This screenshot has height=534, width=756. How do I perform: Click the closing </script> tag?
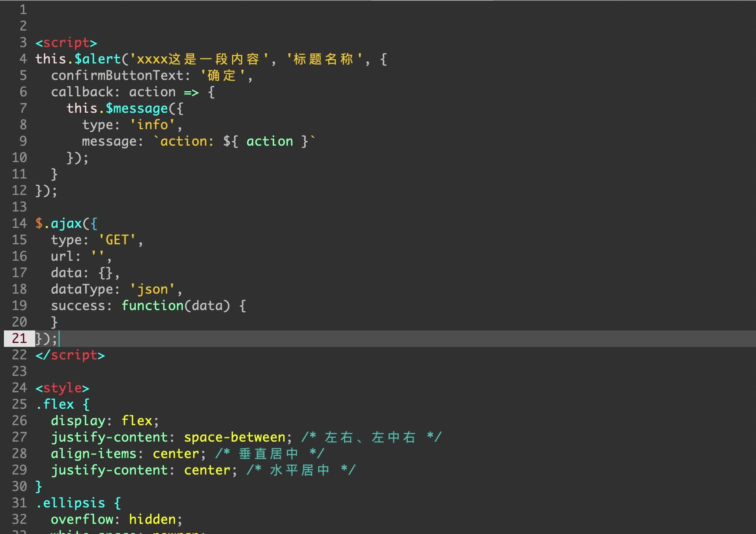(70, 355)
